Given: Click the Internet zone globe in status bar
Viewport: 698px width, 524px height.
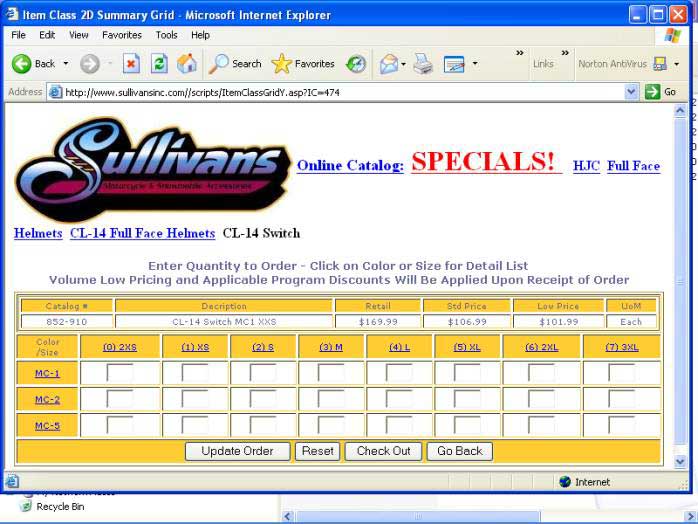Looking at the screenshot, I should coord(565,482).
